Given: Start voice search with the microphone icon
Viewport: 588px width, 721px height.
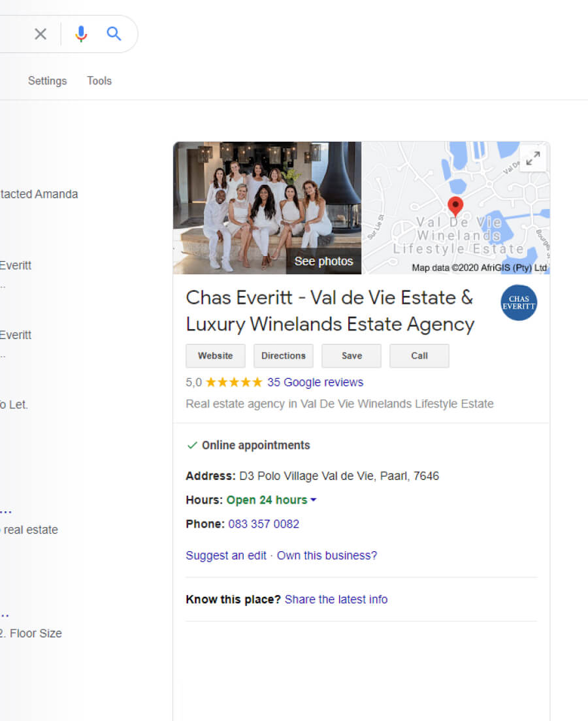Looking at the screenshot, I should click(81, 34).
